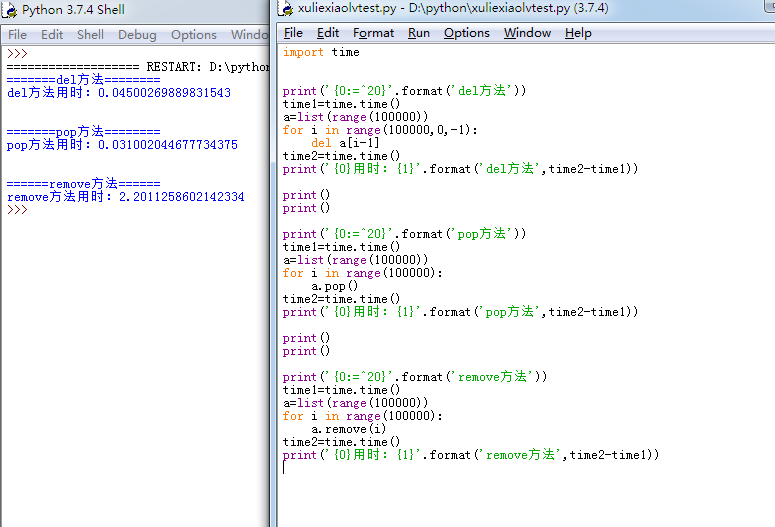775x527 pixels.
Task: Click Python icon in xuliexiaolvtest.py editor title bar
Action: (286, 8)
